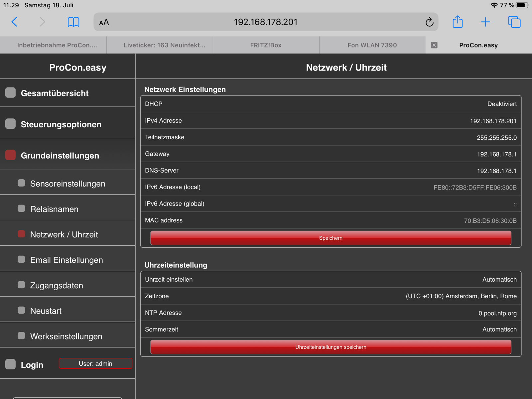
Task: Click the Wi-Fi status icon
Action: 494,5
